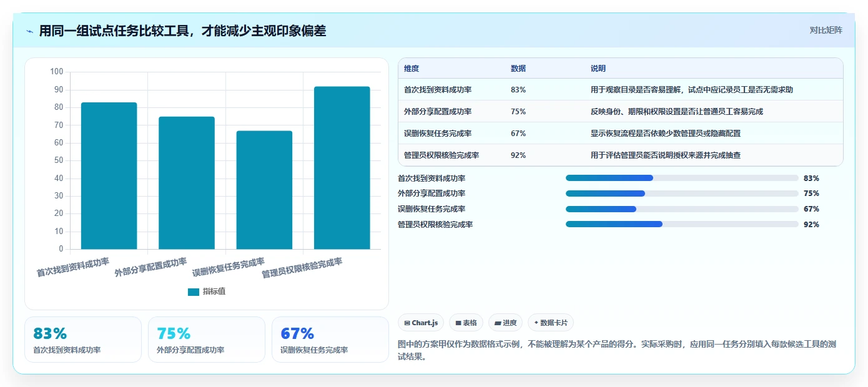Viewport: 868px width, 387px height.
Task: Click the 92% percentage right of progress bar
Action: tap(811, 225)
